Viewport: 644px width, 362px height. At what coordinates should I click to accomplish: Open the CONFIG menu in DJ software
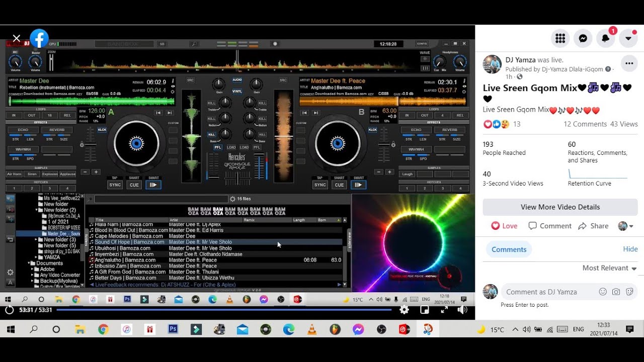tap(422, 44)
